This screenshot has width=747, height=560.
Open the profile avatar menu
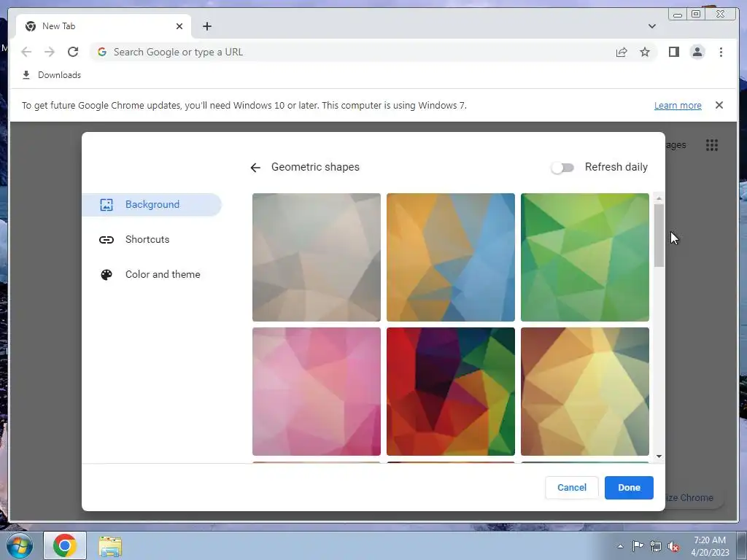[x=697, y=52]
